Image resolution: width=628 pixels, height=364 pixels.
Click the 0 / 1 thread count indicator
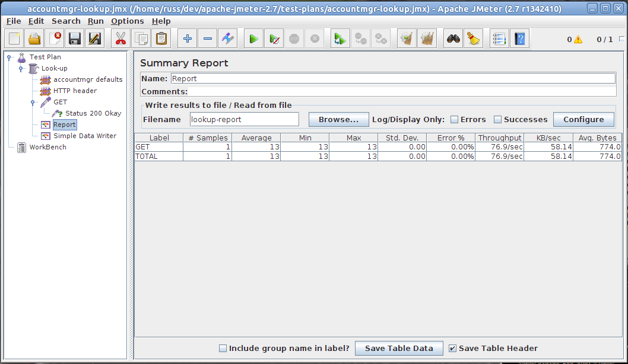(605, 39)
